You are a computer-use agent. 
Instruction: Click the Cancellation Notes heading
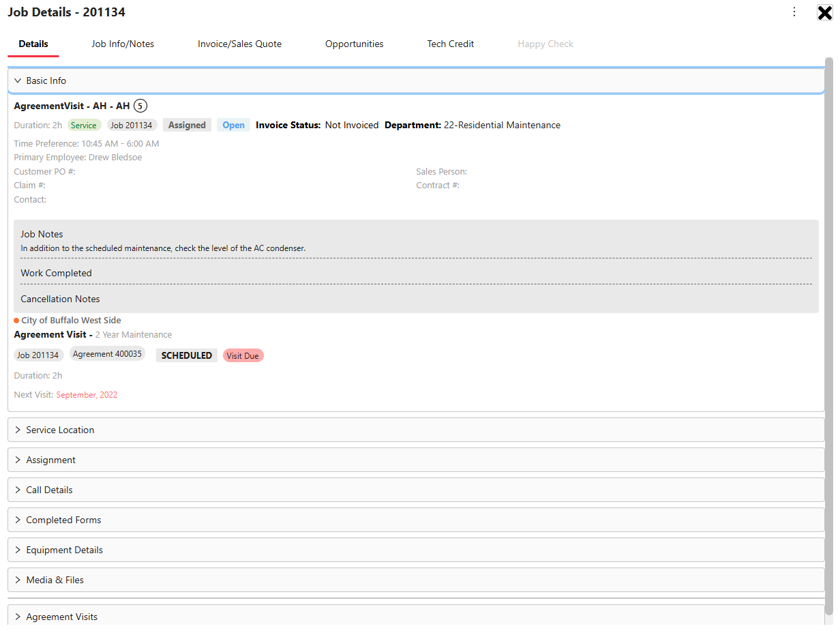point(60,299)
